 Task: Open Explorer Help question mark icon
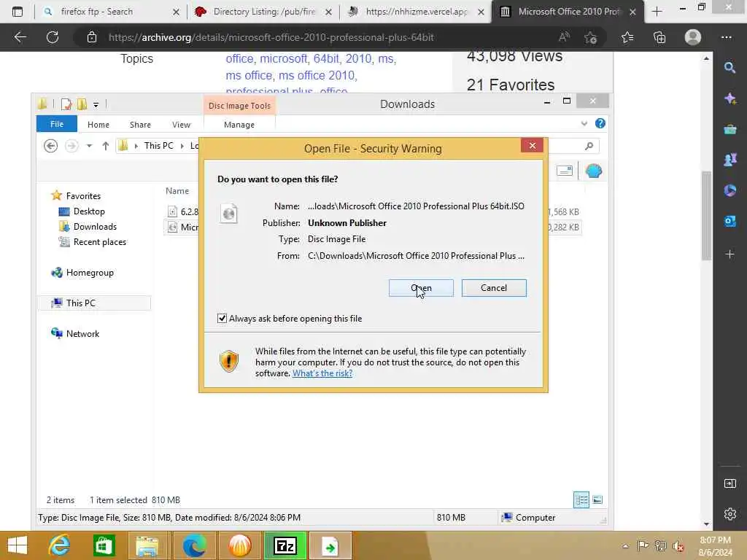coord(600,123)
